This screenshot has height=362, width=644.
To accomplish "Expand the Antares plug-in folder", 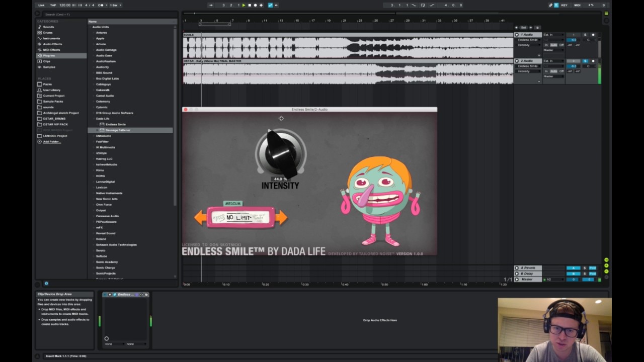I will click(x=94, y=33).
